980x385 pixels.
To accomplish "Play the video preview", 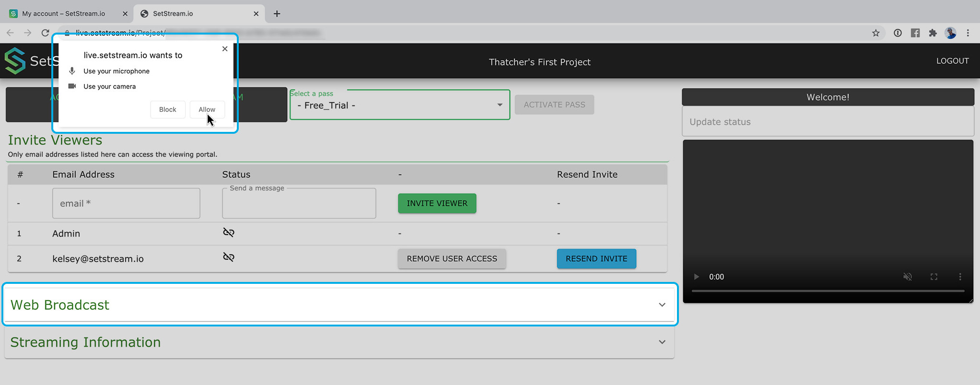I will coord(696,277).
